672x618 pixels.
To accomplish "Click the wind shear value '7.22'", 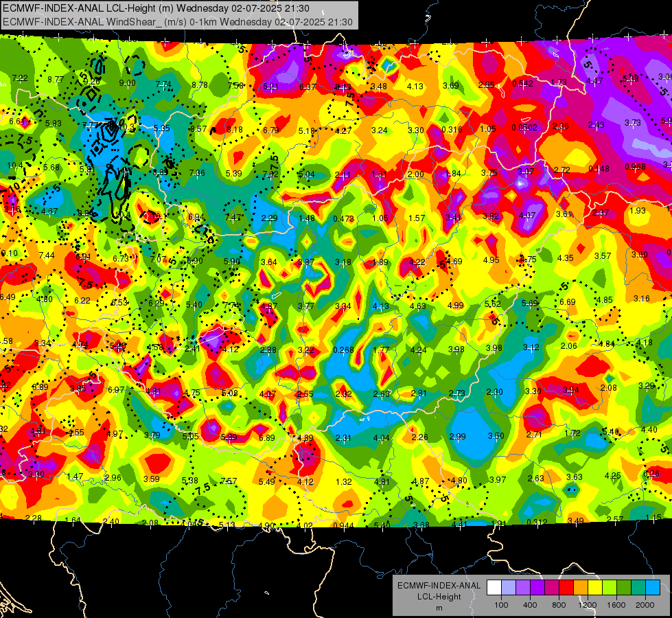I will click(x=20, y=78).
